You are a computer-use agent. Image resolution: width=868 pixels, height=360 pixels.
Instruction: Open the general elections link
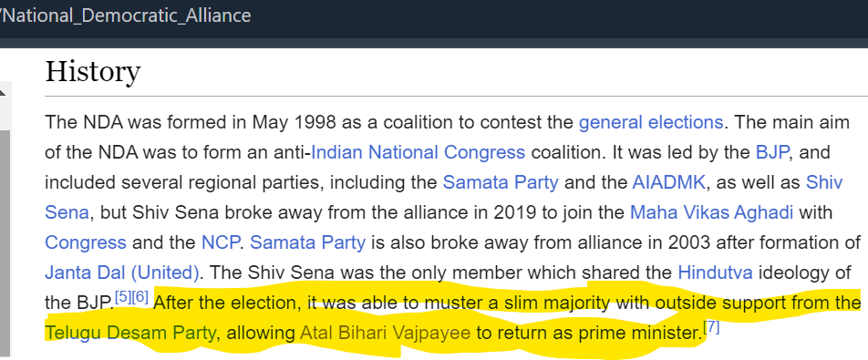click(650, 121)
